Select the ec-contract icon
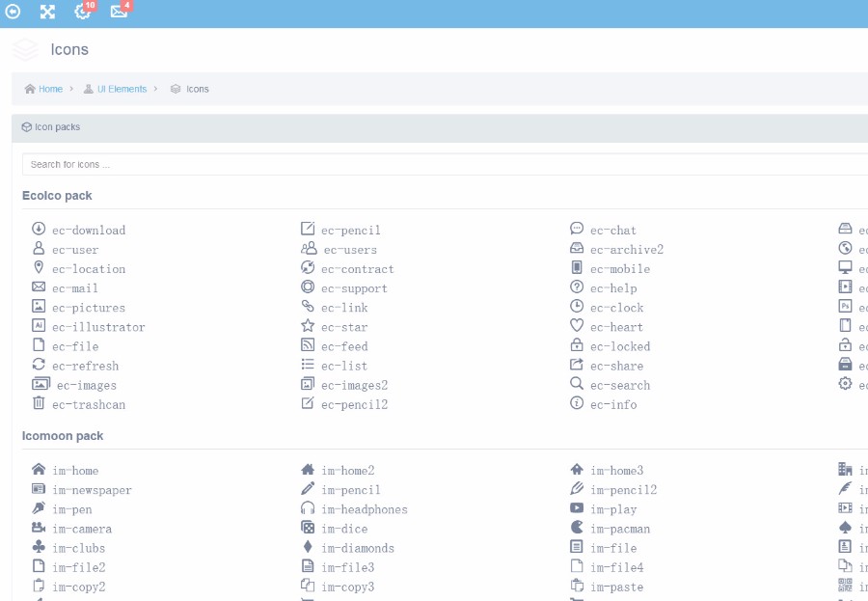The height and width of the screenshot is (601, 868). pos(308,267)
